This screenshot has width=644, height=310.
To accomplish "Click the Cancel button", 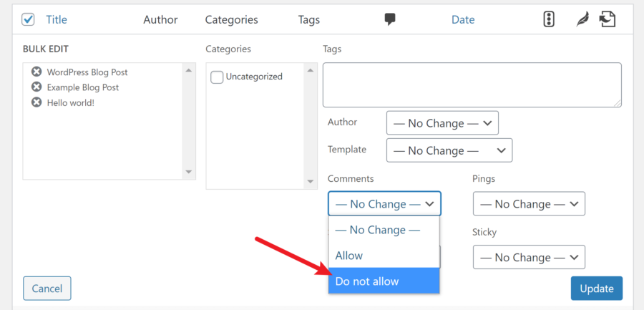I will [47, 289].
